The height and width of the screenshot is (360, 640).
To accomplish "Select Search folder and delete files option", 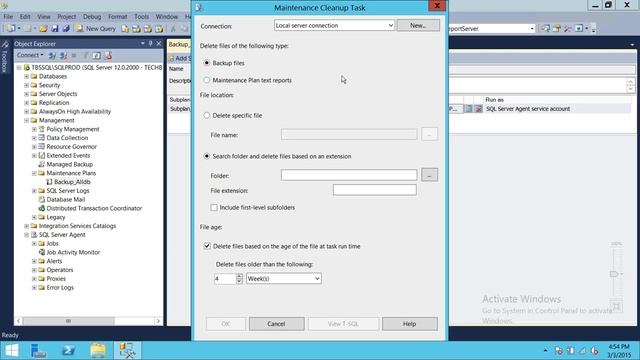I will tap(207, 156).
